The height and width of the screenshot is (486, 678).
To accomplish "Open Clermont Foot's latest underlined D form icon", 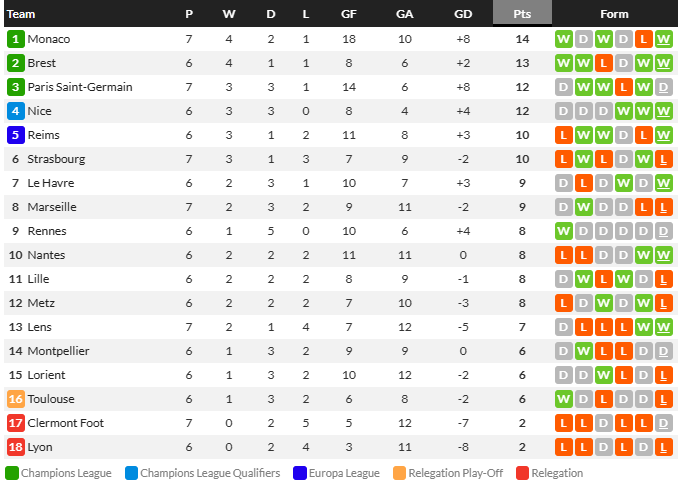I will click(x=663, y=423).
